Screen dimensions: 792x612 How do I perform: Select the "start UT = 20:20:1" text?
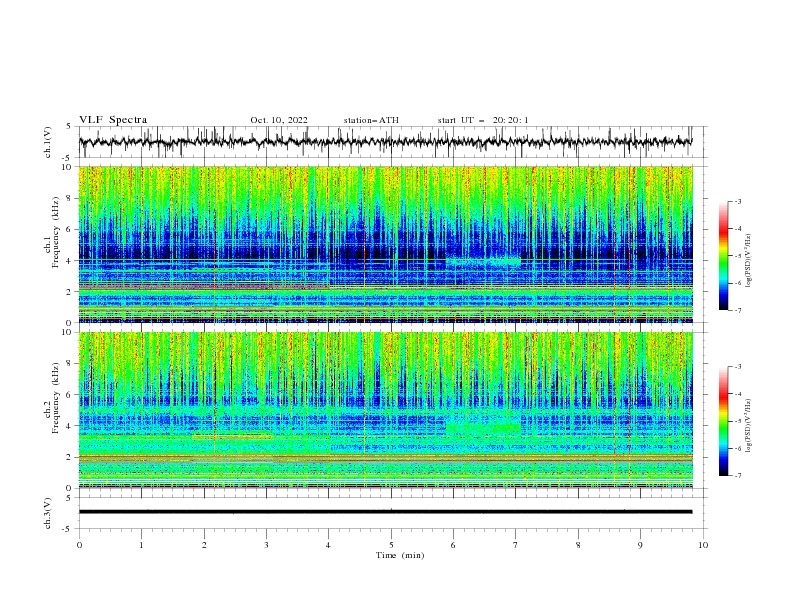pyautogui.click(x=483, y=120)
